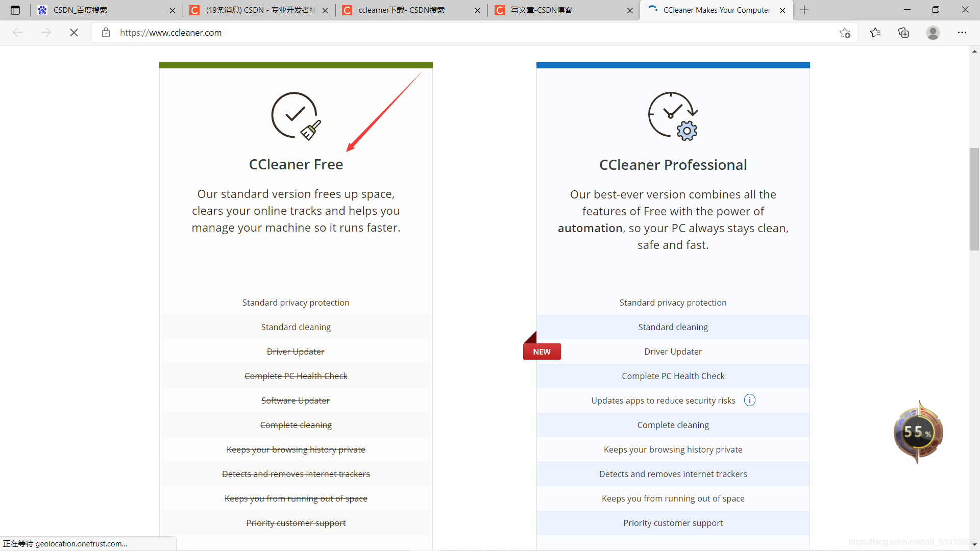The image size is (980, 551).
Task: Click crossed-out Detects and removes internet trackers
Action: click(296, 474)
